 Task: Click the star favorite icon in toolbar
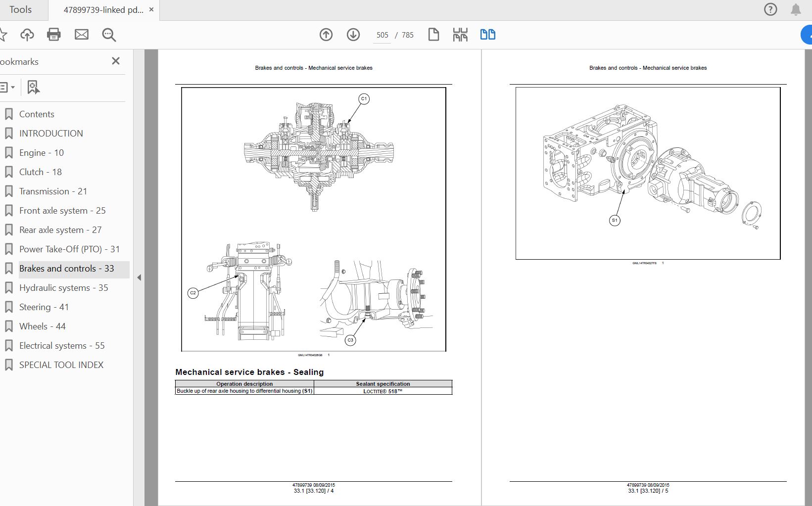point(3,35)
